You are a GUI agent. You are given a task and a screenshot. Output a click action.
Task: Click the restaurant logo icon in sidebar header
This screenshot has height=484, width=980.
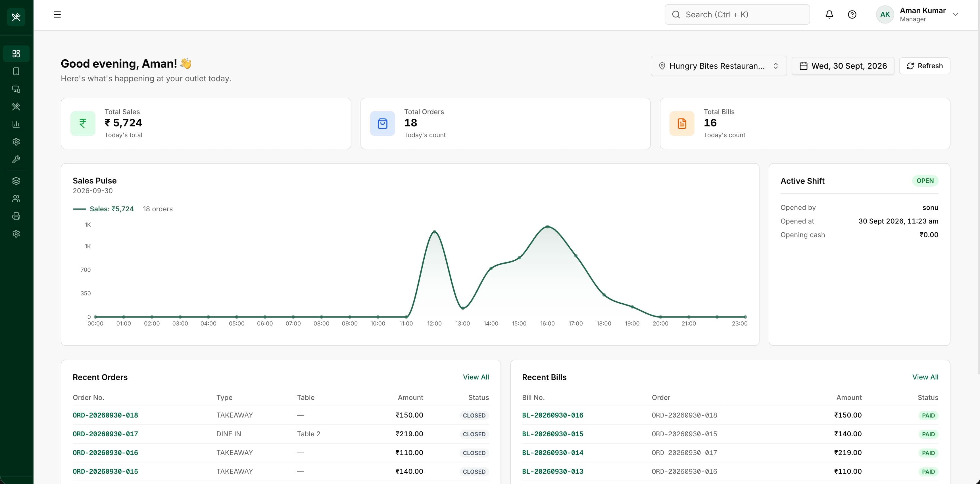pos(16,17)
